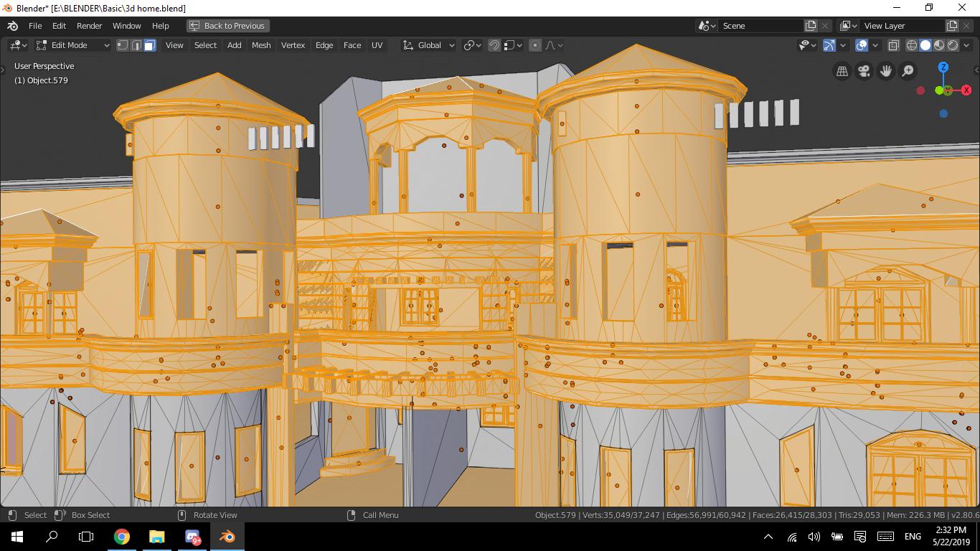Switch to rendered viewport shading
Screen dimensions: 980x551
953,45
